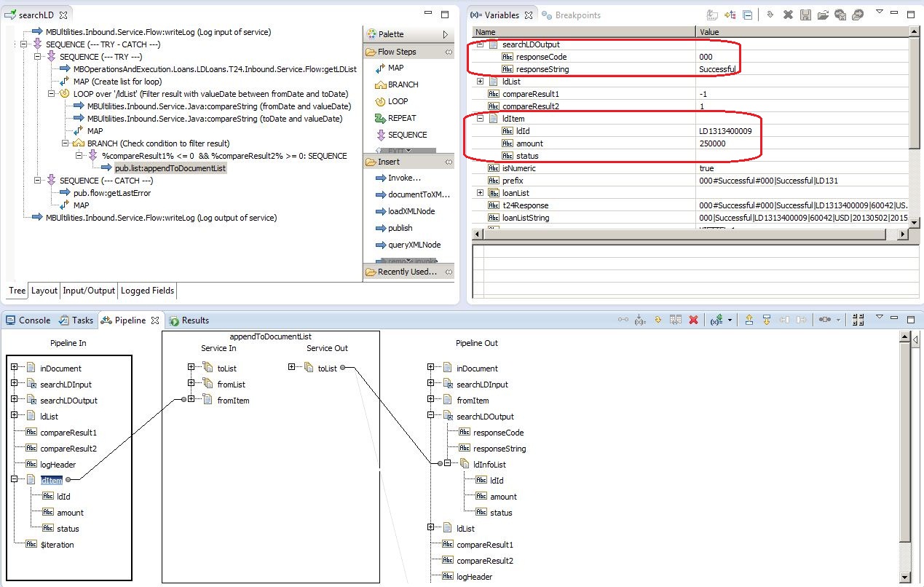Click the open folder icon in Variables toolbar
Screen dimensions: 924x587
[823, 15]
